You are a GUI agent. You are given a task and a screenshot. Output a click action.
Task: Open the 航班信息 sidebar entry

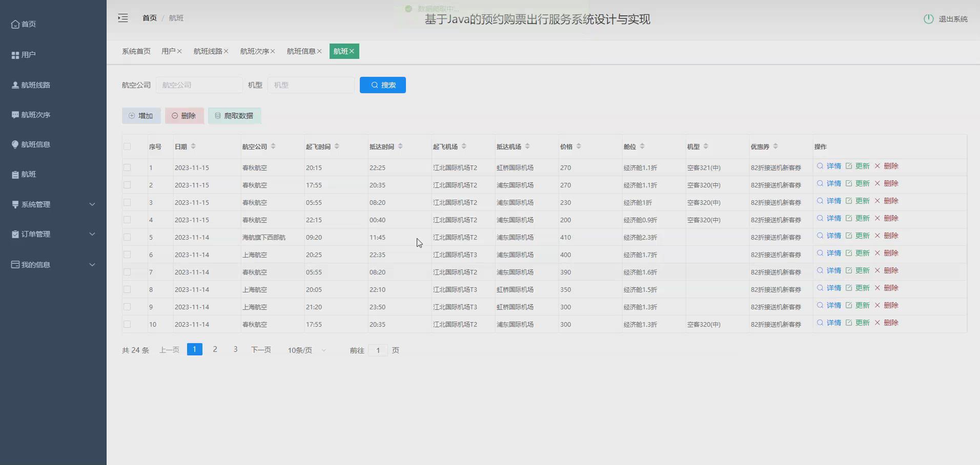coord(35,144)
